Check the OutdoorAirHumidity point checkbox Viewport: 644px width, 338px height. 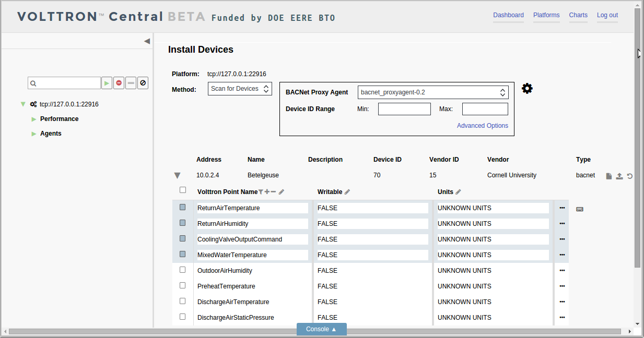click(183, 270)
